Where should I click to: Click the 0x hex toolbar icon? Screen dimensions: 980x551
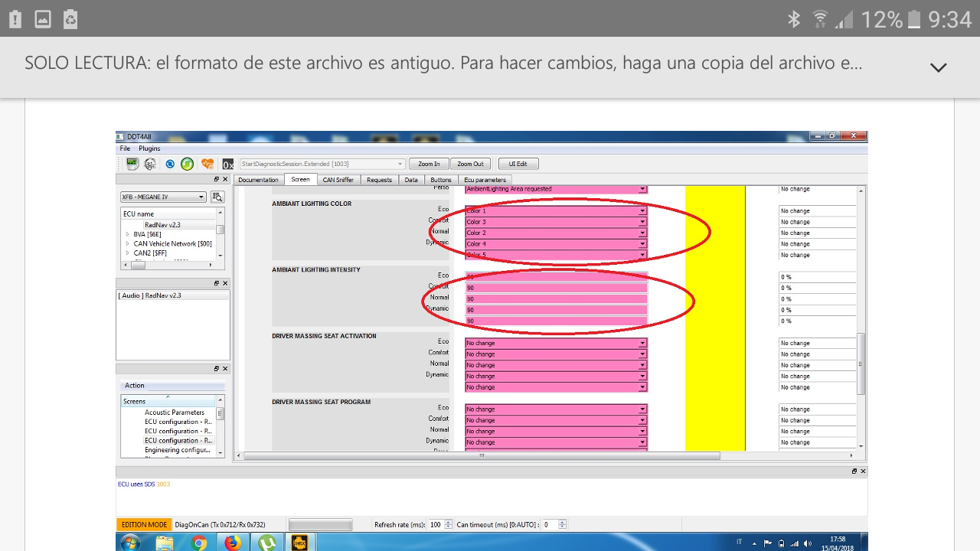(228, 164)
